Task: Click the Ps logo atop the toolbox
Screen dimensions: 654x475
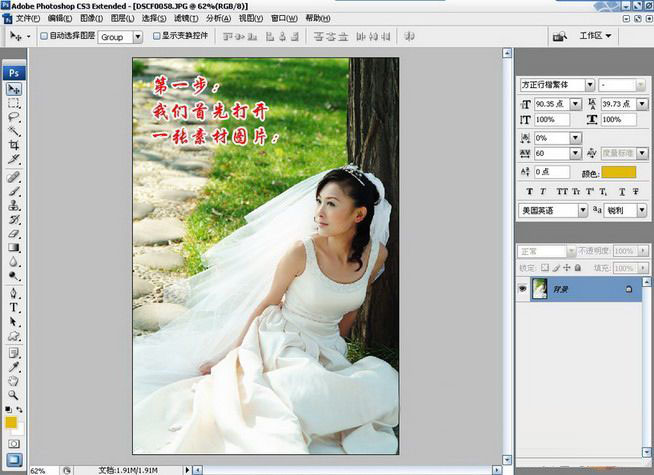Action: (x=14, y=72)
